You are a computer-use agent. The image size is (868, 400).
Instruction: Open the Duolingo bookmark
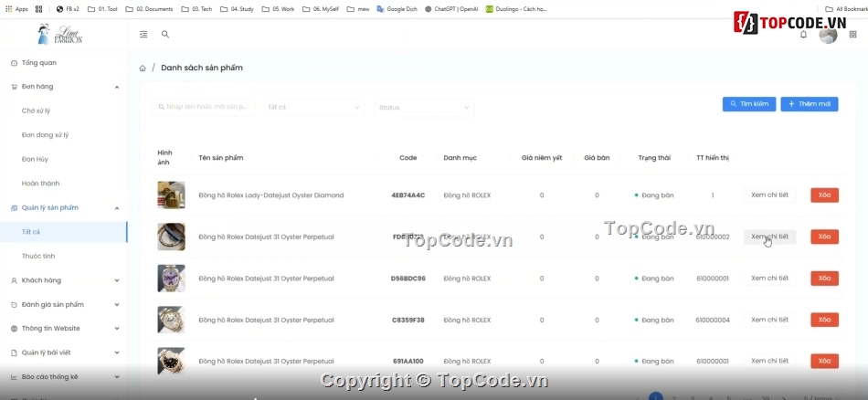tap(516, 9)
